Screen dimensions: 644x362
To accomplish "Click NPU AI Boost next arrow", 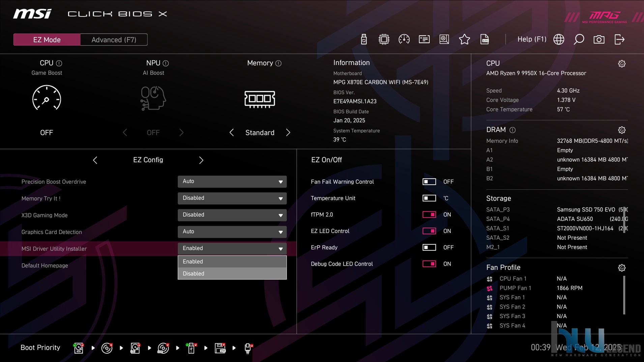I will click(x=181, y=133).
